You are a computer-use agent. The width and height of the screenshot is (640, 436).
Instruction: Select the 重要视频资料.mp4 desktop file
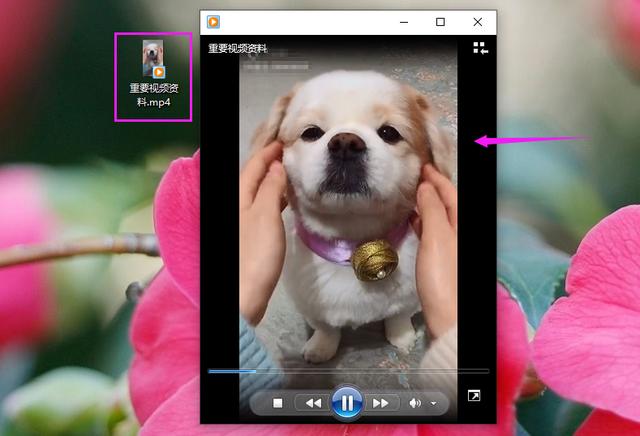click(x=153, y=76)
